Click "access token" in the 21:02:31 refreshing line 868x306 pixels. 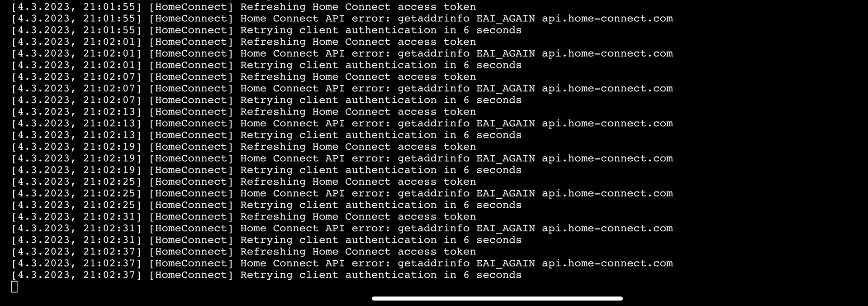(437, 217)
